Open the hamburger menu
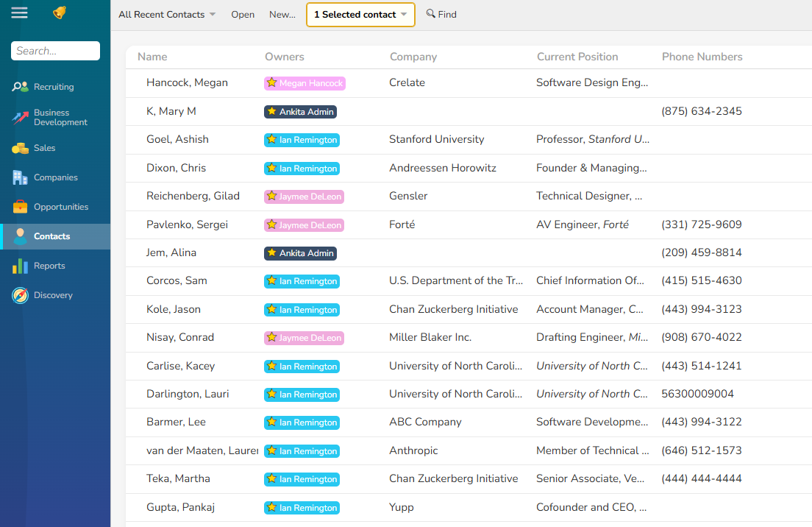The height and width of the screenshot is (527, 812). 19,12
